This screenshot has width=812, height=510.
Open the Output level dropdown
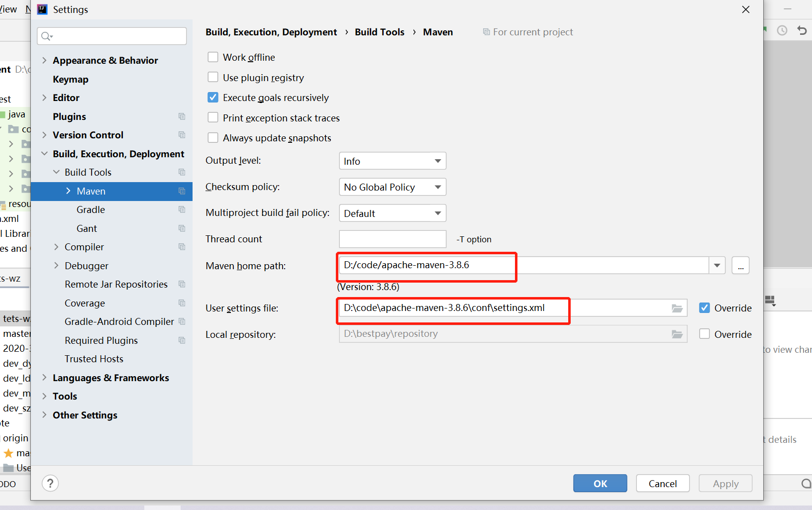click(x=392, y=161)
